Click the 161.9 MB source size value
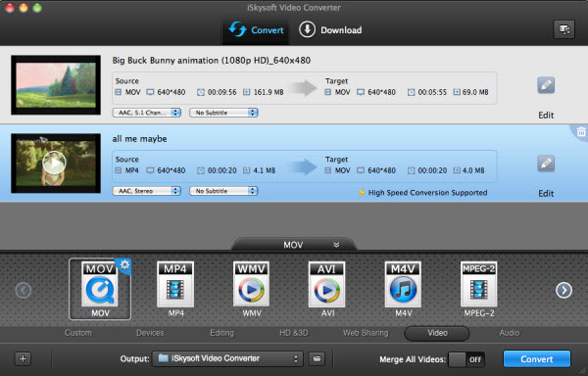588x376 pixels. click(x=269, y=92)
